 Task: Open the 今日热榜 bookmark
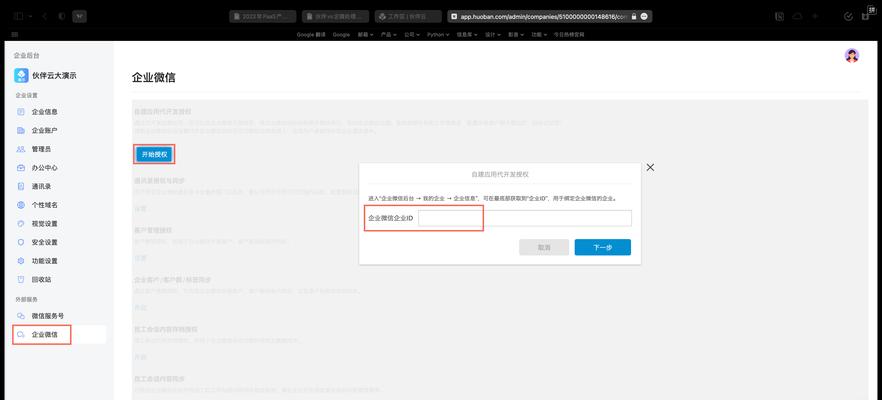(x=569, y=34)
